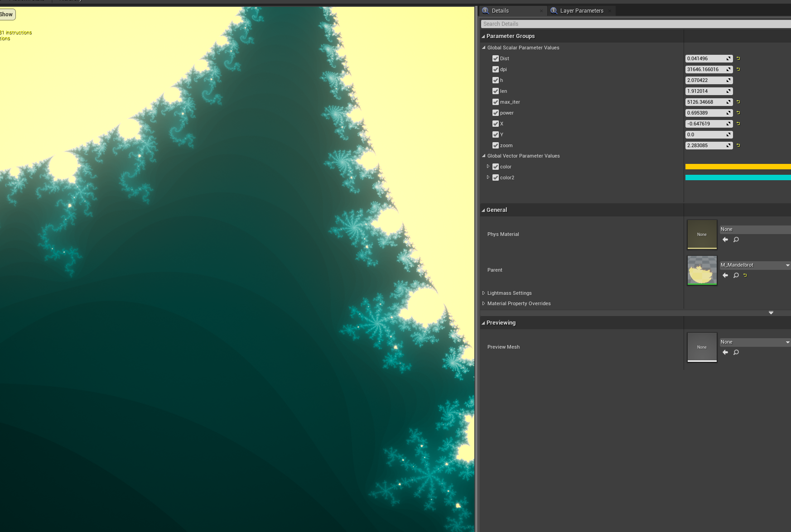Browse to Phys Material in Content Browser

pos(736,240)
